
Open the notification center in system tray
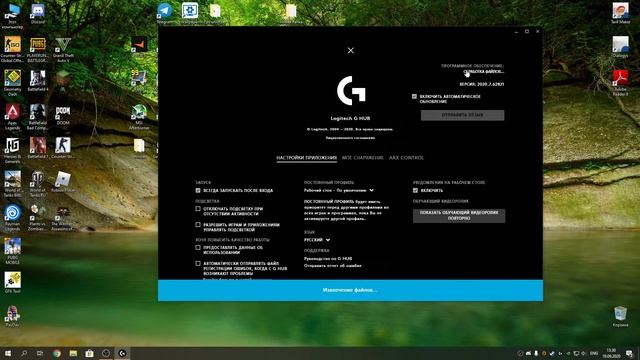pyautogui.click(x=629, y=353)
